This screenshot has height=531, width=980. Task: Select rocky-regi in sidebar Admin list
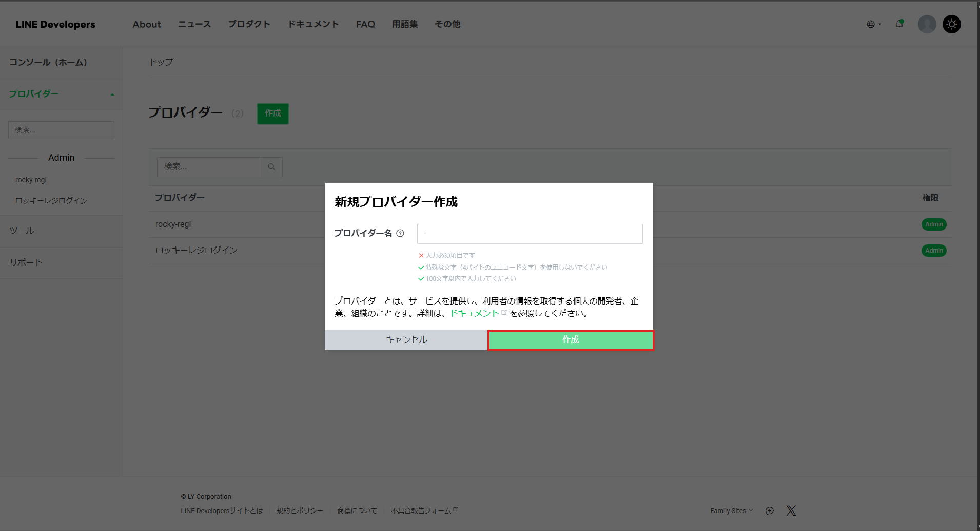click(31, 180)
